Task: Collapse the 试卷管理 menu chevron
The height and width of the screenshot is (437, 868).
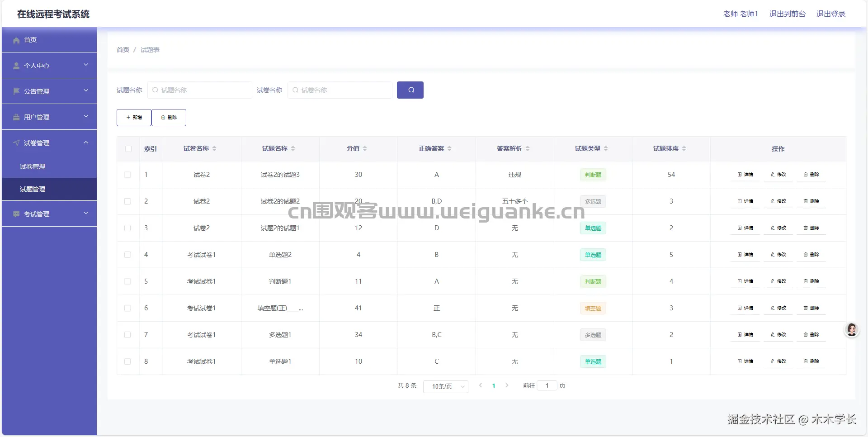Action: tap(86, 142)
